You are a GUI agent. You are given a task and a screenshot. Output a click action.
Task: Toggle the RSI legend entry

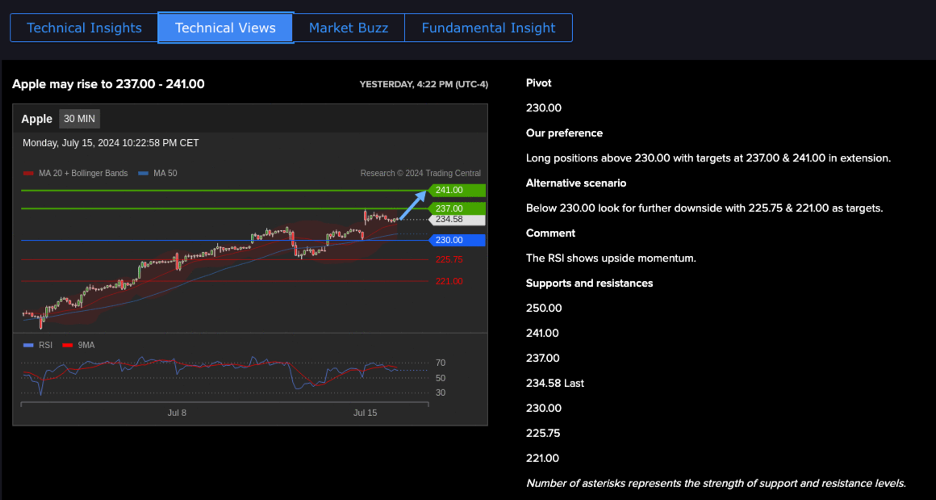(x=38, y=345)
